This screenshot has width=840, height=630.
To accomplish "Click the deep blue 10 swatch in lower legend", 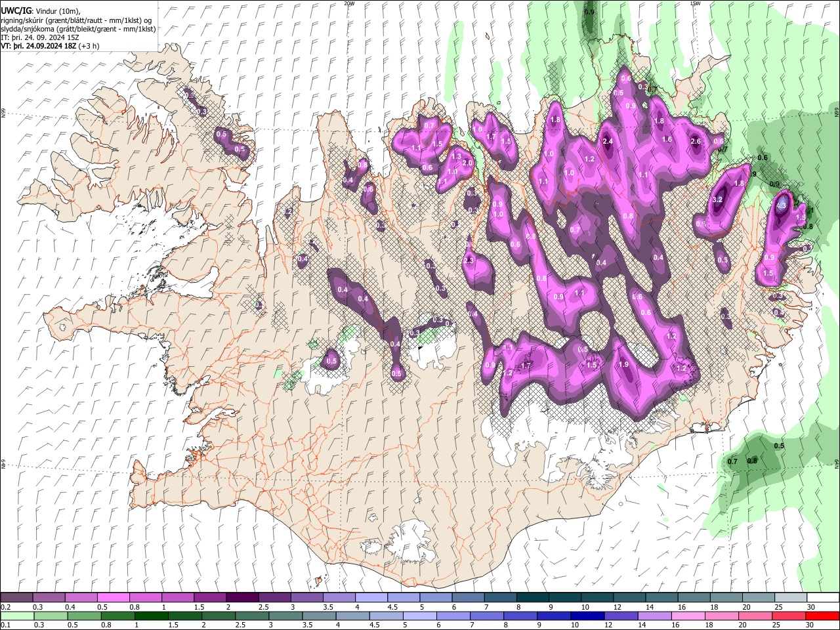I will tap(587, 616).
